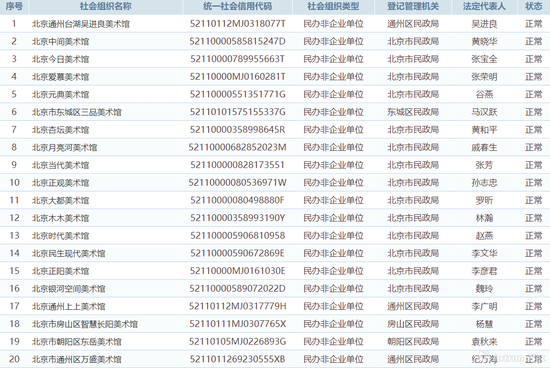The image size is (550, 368).
Task: Open 北京民生现代美术馆 entry
Action: (x=69, y=253)
